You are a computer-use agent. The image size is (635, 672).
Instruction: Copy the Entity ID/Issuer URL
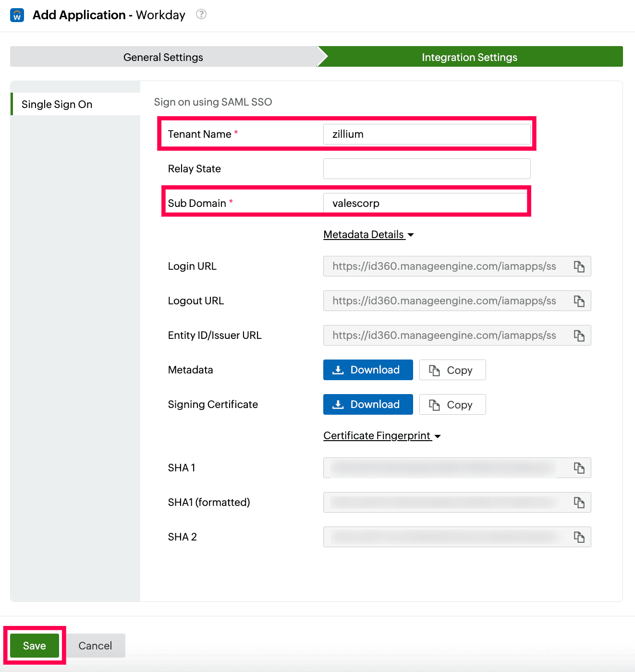point(579,335)
